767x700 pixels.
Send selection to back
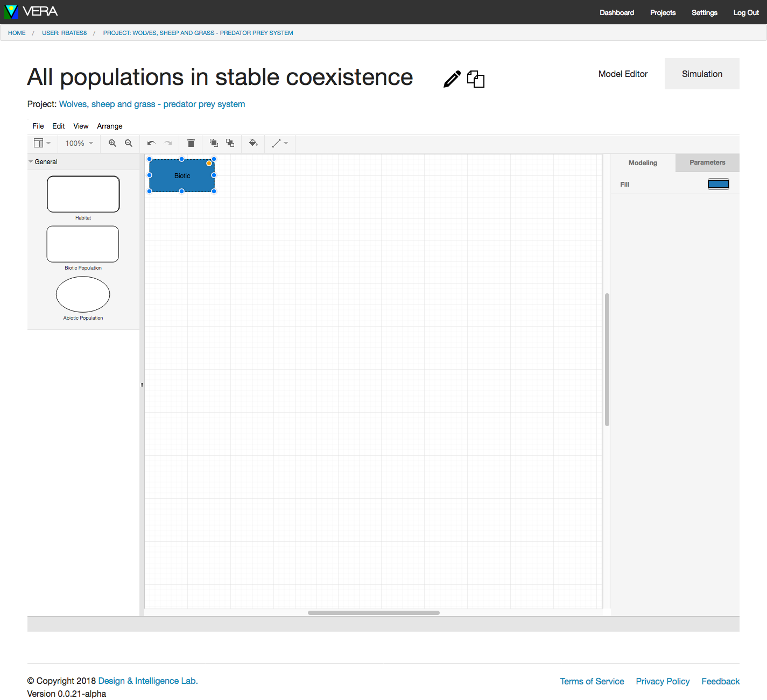[x=230, y=143]
